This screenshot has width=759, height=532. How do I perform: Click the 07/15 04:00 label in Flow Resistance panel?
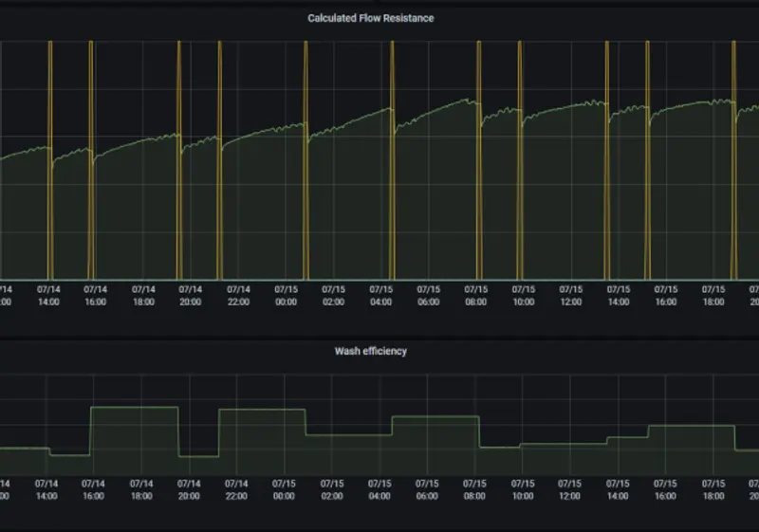381,296
